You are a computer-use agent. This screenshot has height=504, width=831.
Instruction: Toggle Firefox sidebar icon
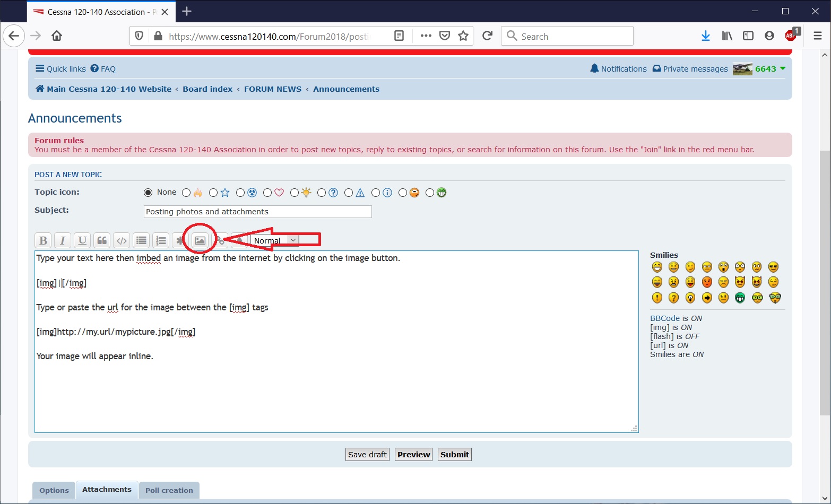[x=748, y=36]
